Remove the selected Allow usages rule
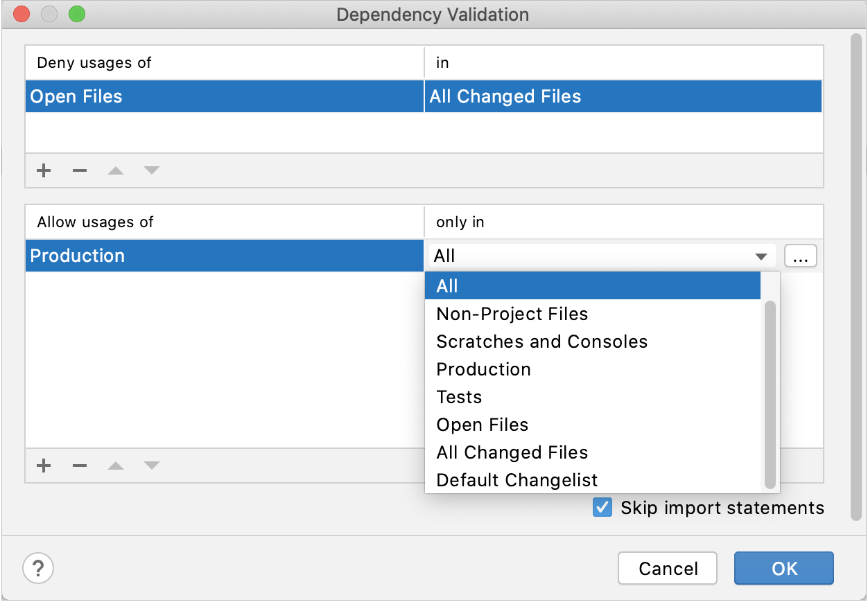This screenshot has width=868, height=602. click(x=80, y=466)
